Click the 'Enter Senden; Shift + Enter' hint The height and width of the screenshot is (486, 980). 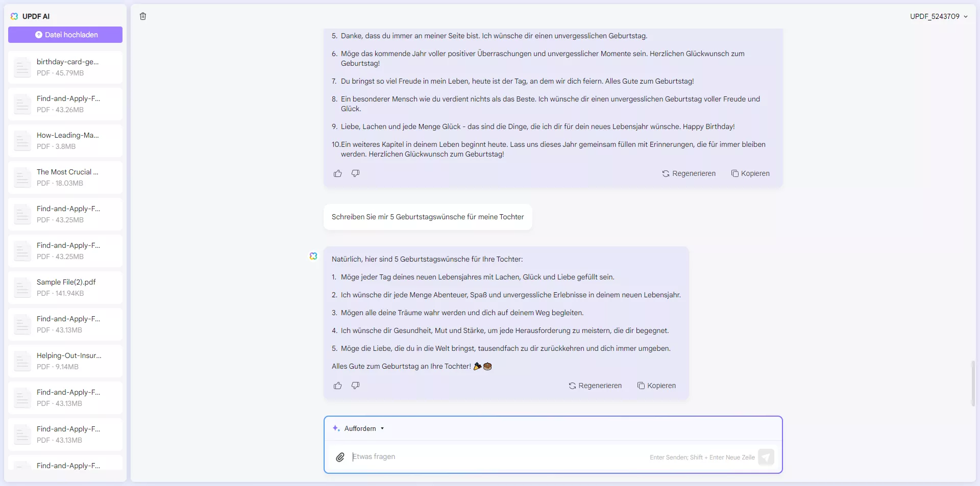click(x=702, y=457)
